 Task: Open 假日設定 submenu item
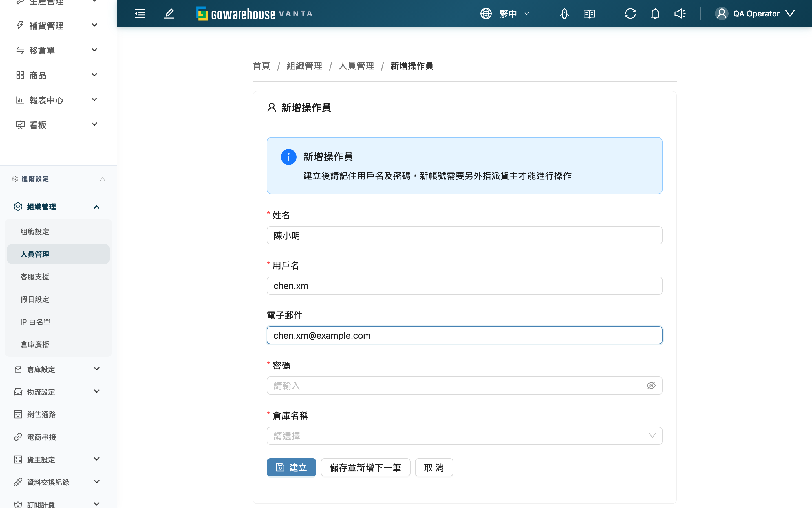(58, 299)
